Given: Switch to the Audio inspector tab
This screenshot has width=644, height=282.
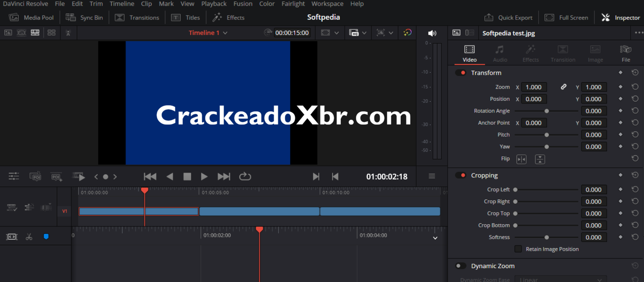Looking at the screenshot, I should (x=500, y=53).
